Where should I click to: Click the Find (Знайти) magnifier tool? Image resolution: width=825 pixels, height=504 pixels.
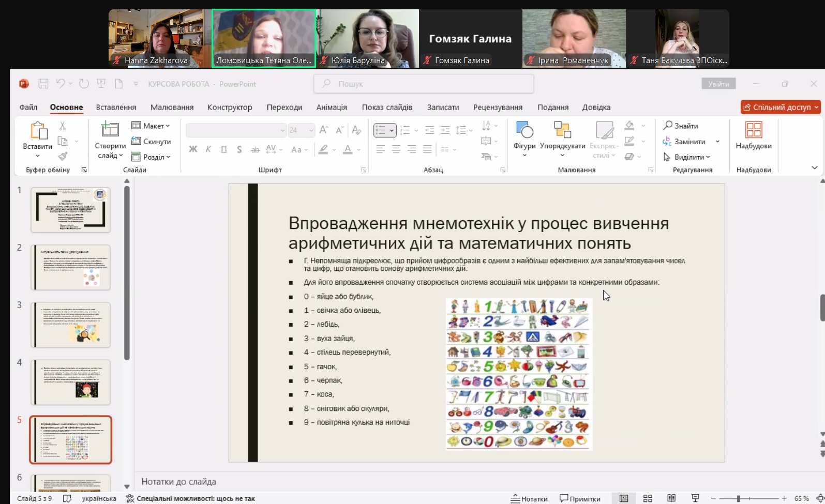[681, 126]
